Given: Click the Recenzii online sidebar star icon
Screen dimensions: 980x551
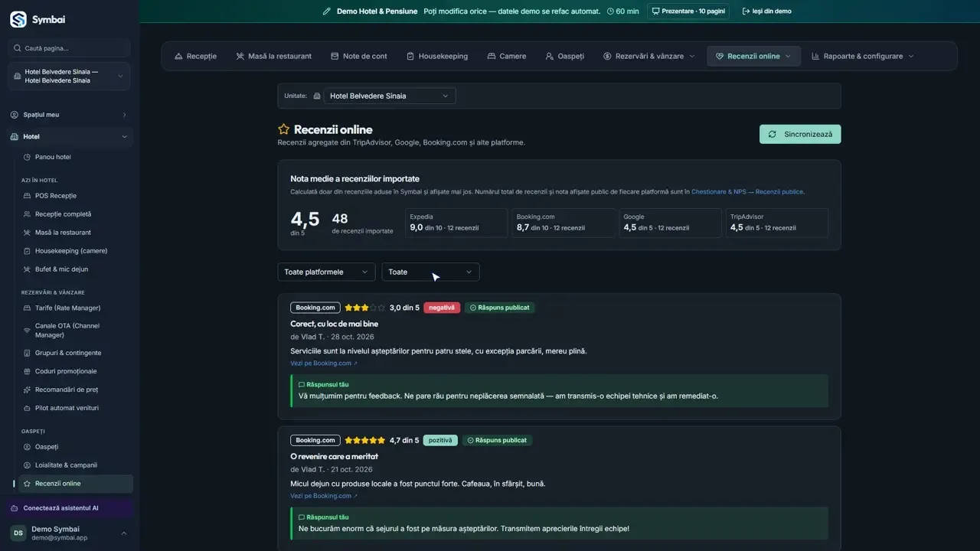Looking at the screenshot, I should (28, 484).
